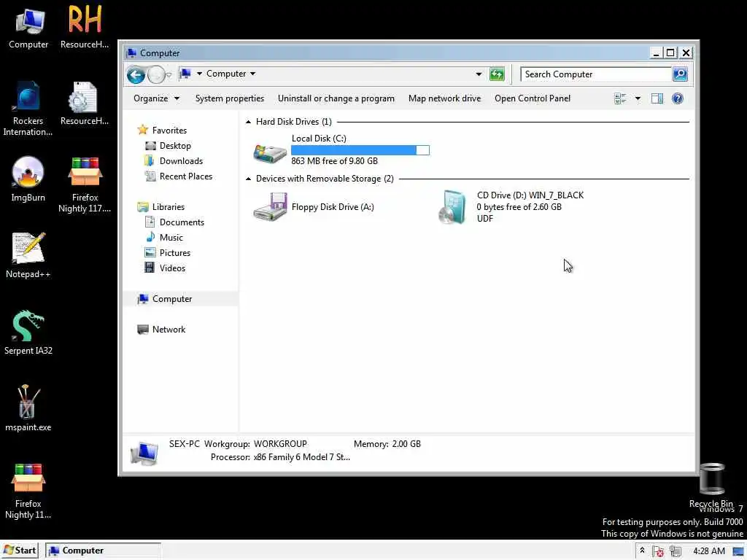Open the Organize dropdown menu
The height and width of the screenshot is (560, 747).
pos(156,98)
